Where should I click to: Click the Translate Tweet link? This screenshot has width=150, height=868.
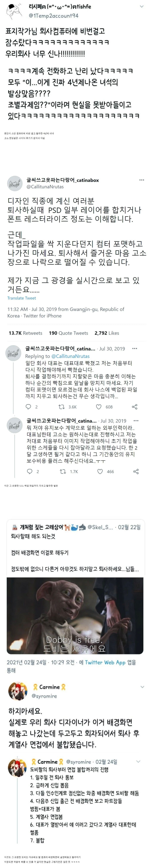22,298
